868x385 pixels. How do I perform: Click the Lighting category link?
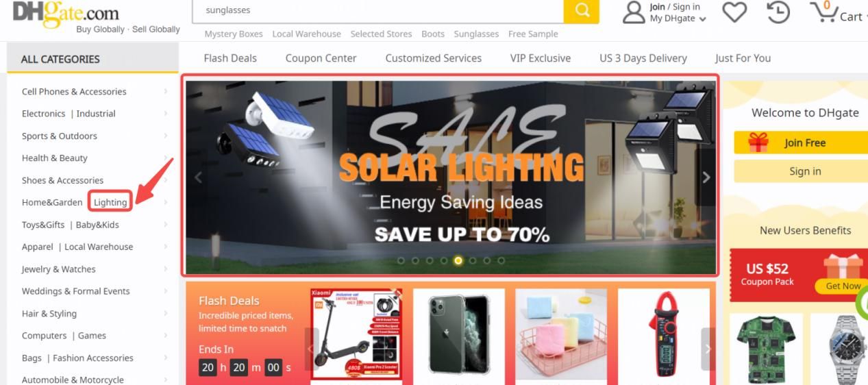(x=110, y=202)
